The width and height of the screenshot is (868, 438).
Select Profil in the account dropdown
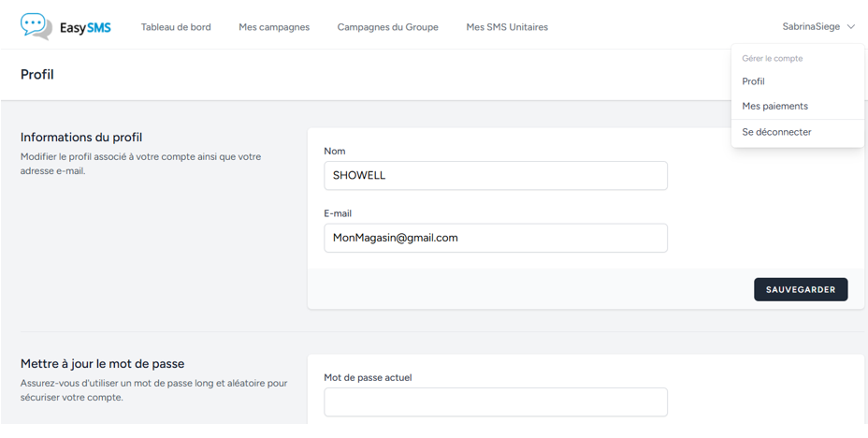pos(753,81)
